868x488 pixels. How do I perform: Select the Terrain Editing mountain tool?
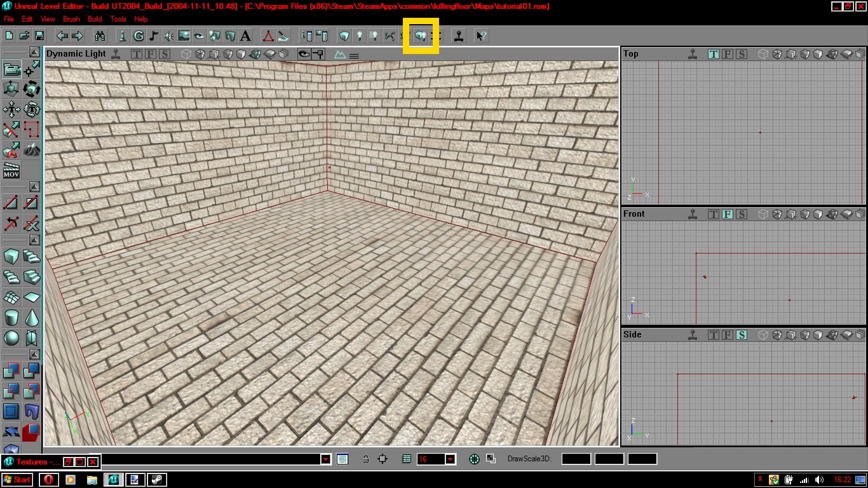coord(32,151)
